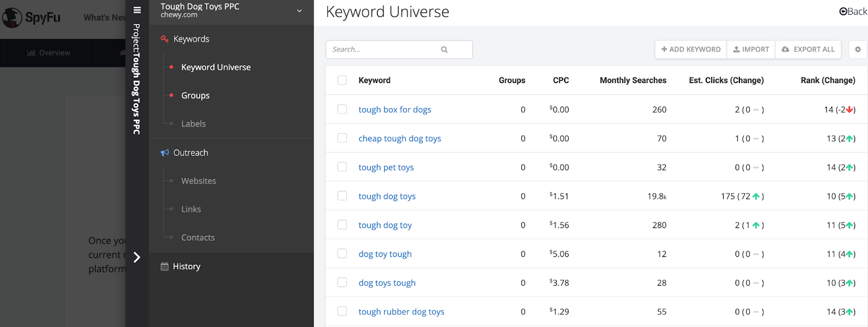Click the Back arrow button
Viewport: 868px width, 327px height.
853,11
